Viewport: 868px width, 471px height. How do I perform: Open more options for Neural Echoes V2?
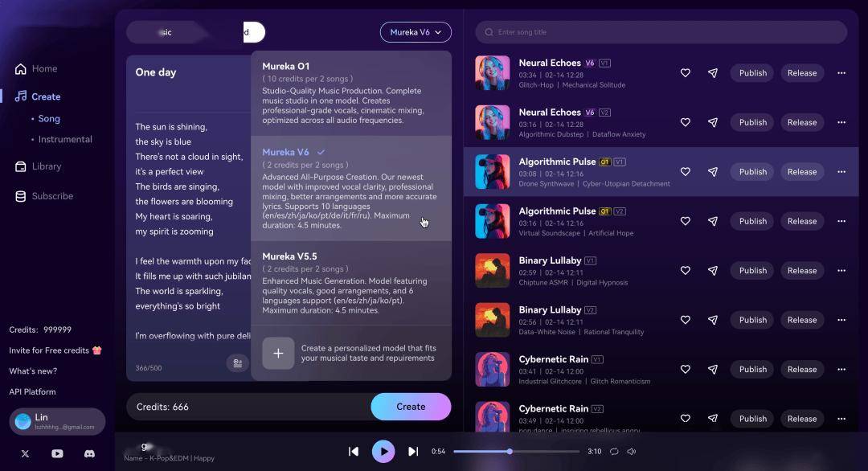click(x=841, y=122)
